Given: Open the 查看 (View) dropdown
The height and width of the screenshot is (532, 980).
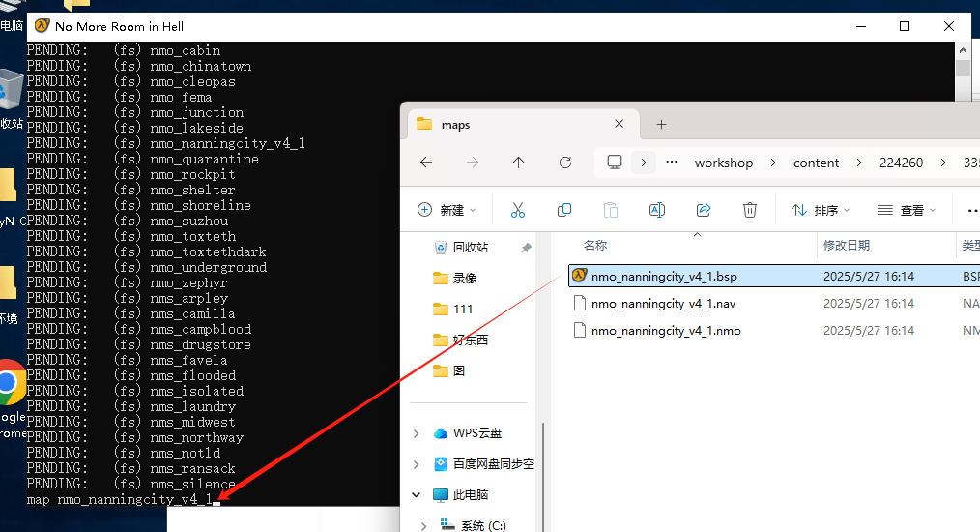Looking at the screenshot, I should tap(907, 210).
